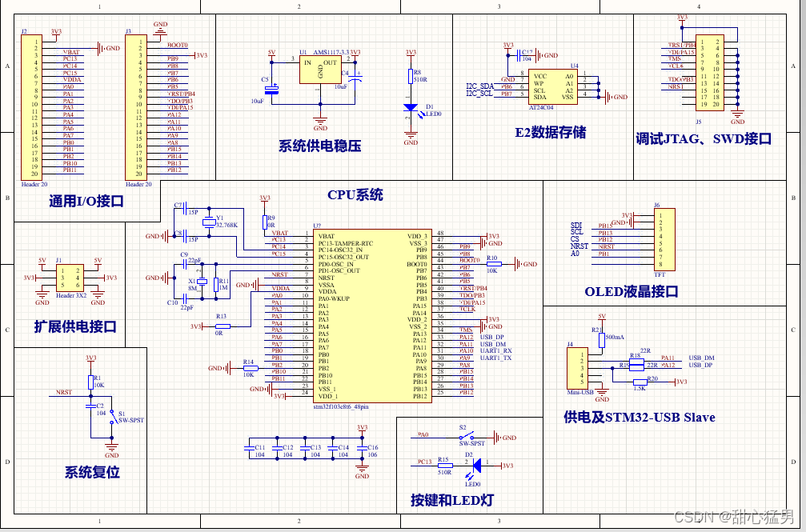Select the J6 TFT connector symbol
This screenshot has height=532, width=806.
(664, 239)
